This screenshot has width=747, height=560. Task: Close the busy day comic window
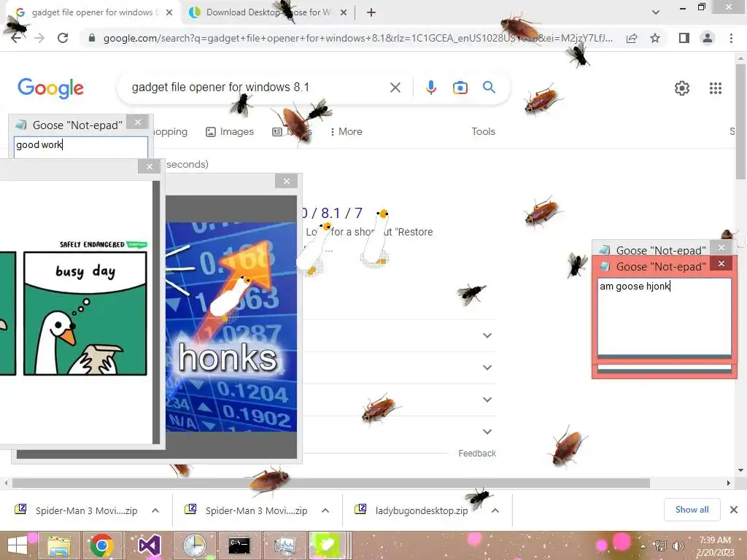(150, 166)
